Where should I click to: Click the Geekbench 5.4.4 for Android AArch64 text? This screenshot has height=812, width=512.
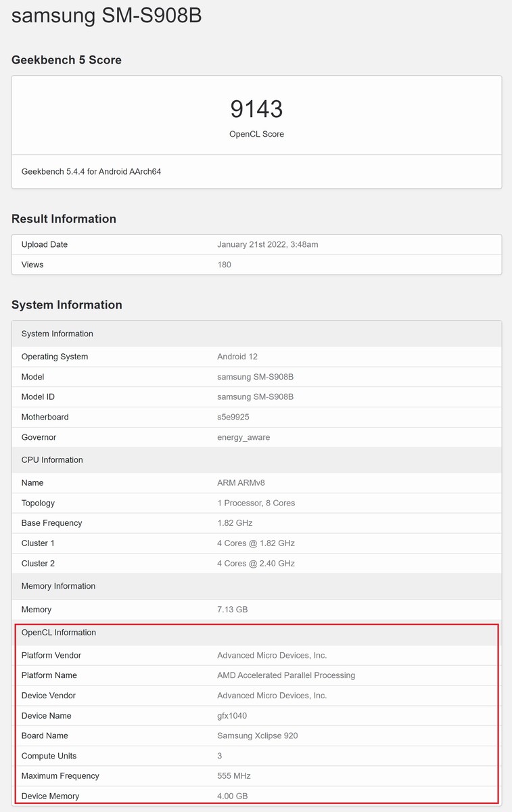pyautogui.click(x=91, y=171)
